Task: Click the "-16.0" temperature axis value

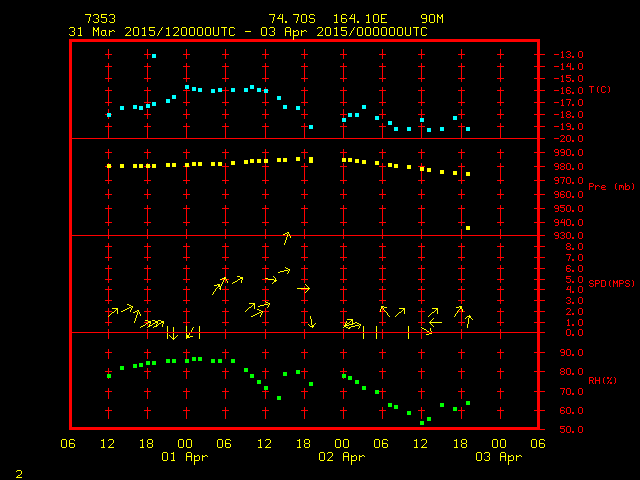Action: (568, 91)
